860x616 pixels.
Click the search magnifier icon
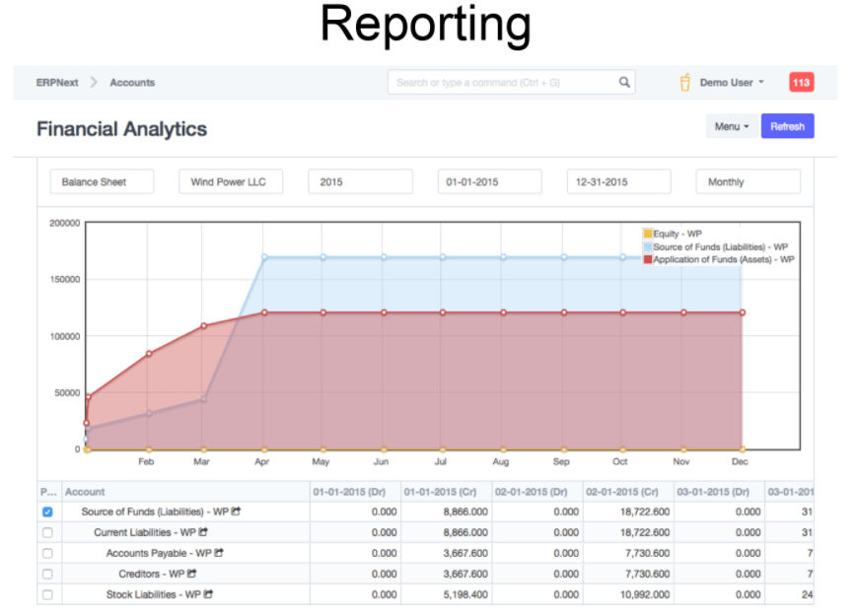(624, 82)
